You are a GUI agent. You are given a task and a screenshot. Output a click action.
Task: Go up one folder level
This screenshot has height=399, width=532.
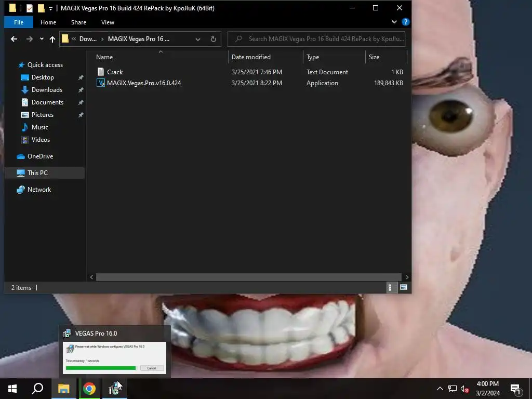tap(52, 39)
